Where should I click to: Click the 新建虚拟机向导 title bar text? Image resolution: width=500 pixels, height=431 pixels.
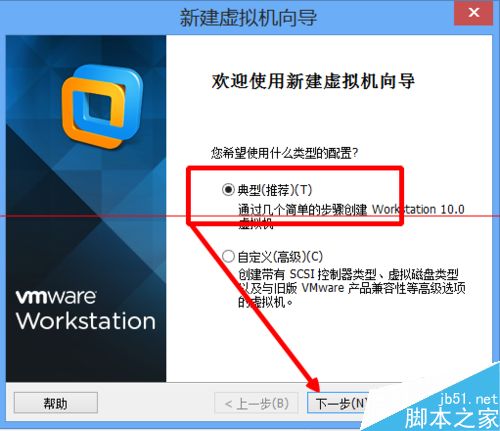tap(248, 17)
